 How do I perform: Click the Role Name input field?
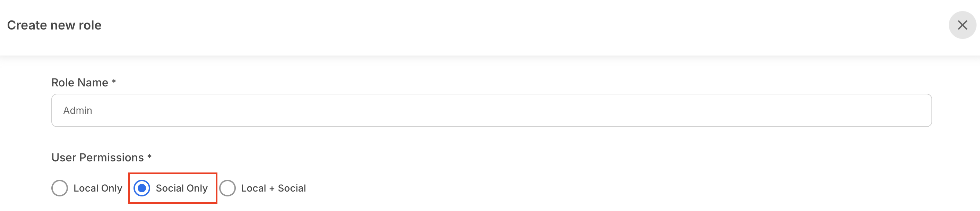(x=491, y=110)
